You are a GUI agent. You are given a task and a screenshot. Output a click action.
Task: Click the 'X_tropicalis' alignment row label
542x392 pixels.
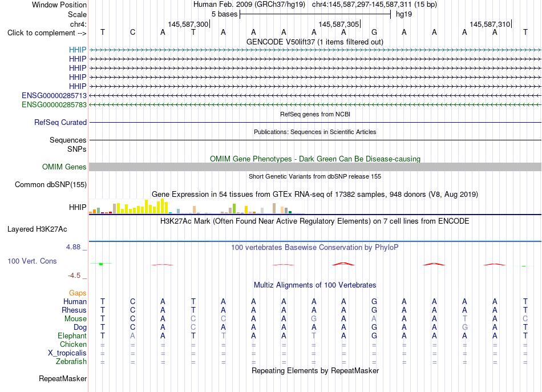(x=67, y=353)
